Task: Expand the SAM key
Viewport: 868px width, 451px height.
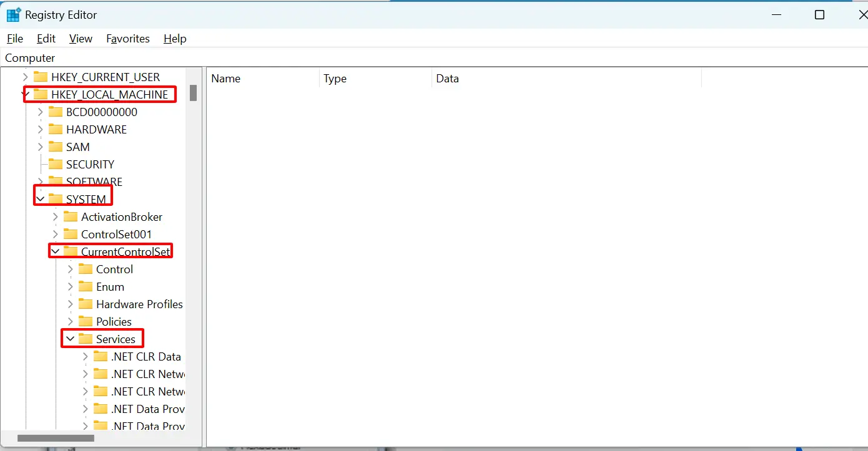Action: pos(41,147)
